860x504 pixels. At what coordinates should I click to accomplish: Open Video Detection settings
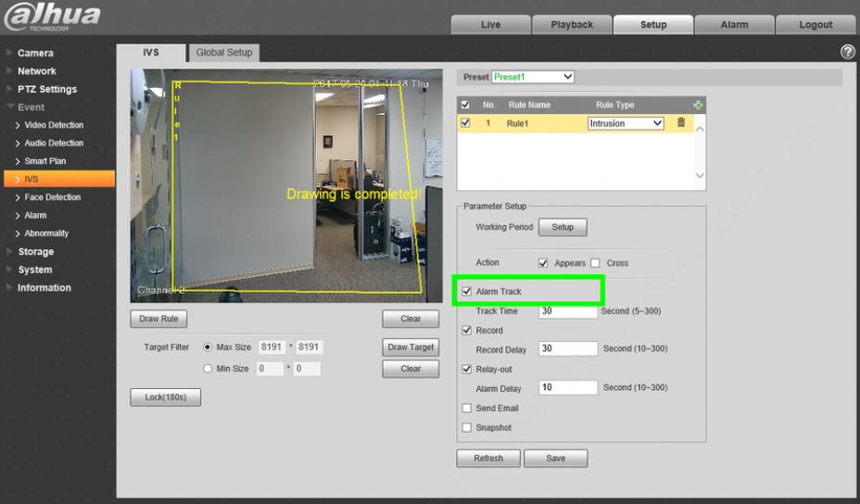click(x=54, y=125)
